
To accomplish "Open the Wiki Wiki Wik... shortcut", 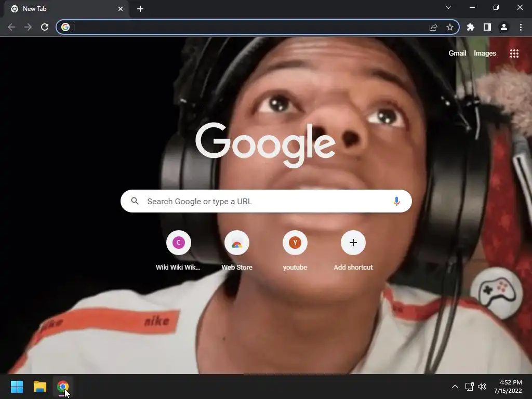I will (179, 250).
